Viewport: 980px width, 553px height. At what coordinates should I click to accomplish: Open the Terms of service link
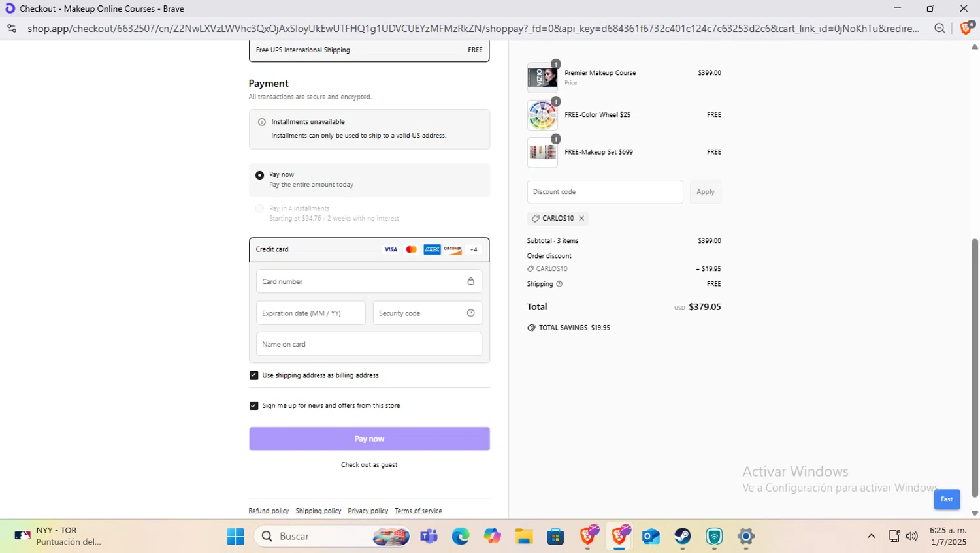coord(418,511)
